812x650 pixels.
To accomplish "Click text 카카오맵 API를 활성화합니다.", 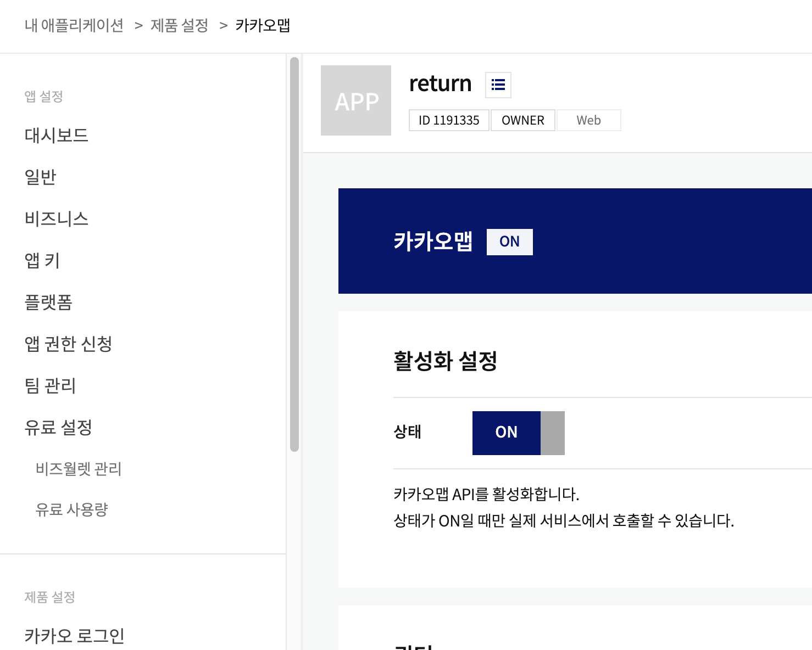I will pos(487,495).
